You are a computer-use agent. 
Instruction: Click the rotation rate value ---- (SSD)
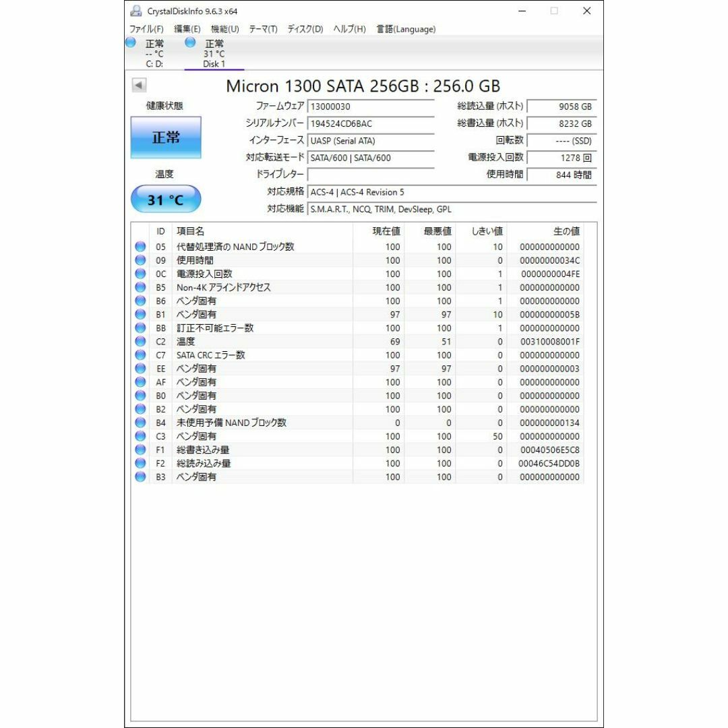coord(562,141)
